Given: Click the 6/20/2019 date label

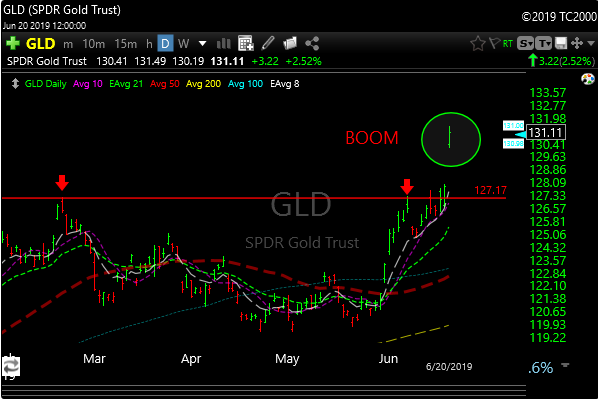Looking at the screenshot, I should click(x=449, y=367).
